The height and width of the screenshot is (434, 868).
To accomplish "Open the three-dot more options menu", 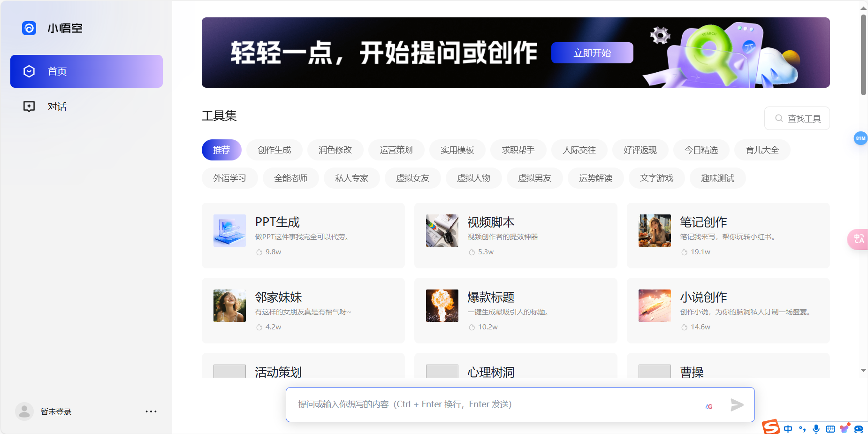I will 151,411.
